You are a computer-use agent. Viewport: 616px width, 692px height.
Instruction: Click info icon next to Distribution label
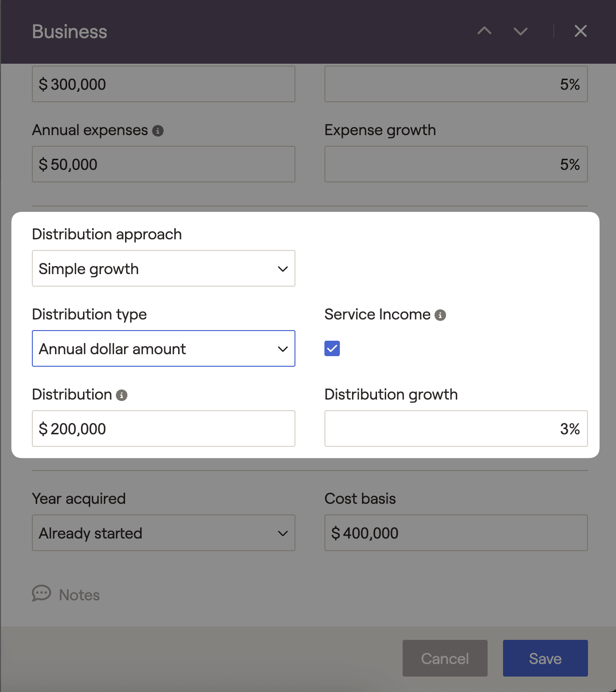pyautogui.click(x=122, y=395)
